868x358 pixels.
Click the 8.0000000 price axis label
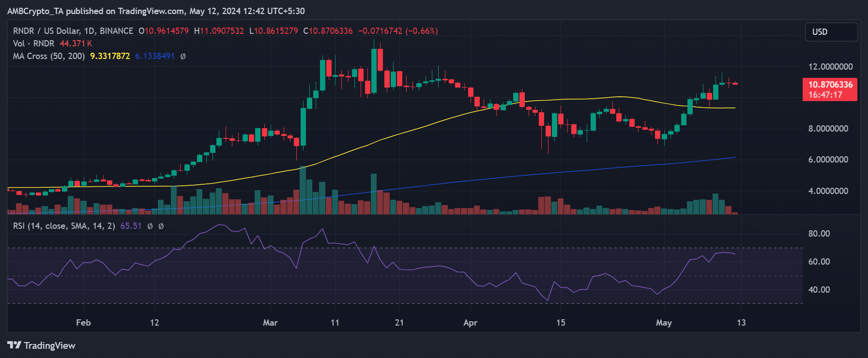click(x=828, y=129)
